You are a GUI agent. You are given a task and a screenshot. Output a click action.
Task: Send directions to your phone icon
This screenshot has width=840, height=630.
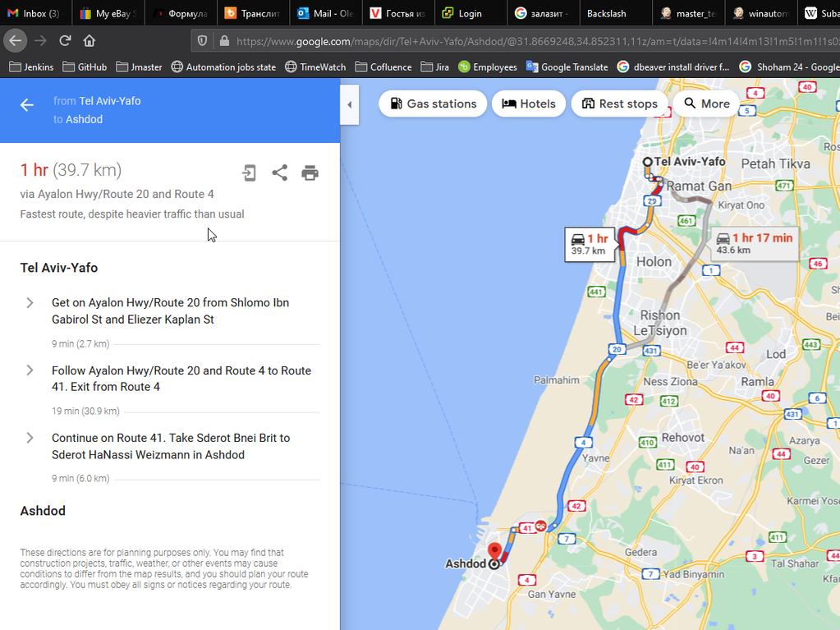[249, 173]
